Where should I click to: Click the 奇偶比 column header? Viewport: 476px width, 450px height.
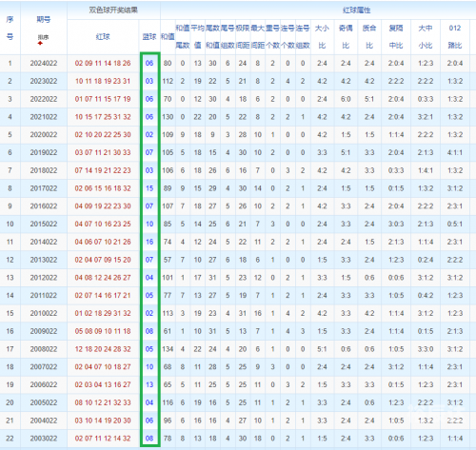pyautogui.click(x=346, y=37)
